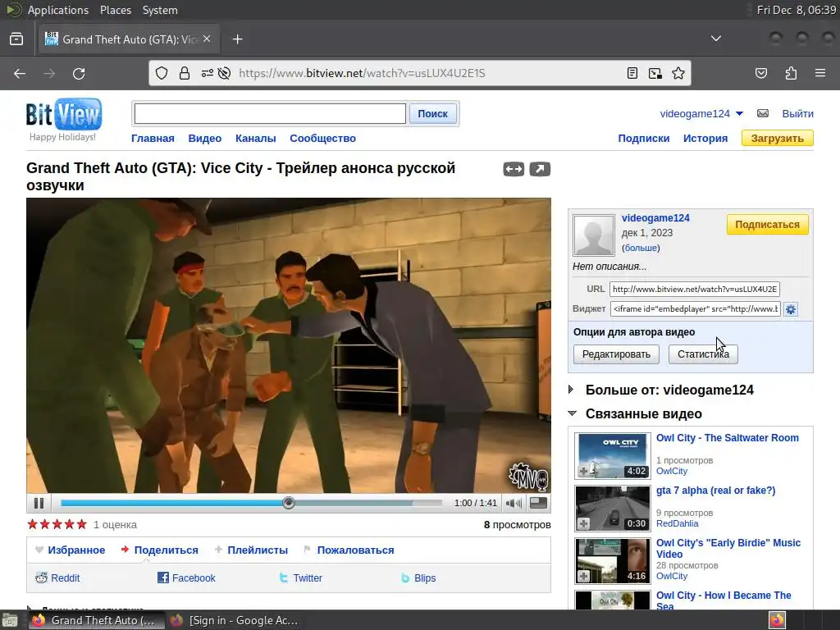The image size is (840, 630).
Task: Switch to the Sign in - Google Accounts taskbar window
Action: coord(235,620)
